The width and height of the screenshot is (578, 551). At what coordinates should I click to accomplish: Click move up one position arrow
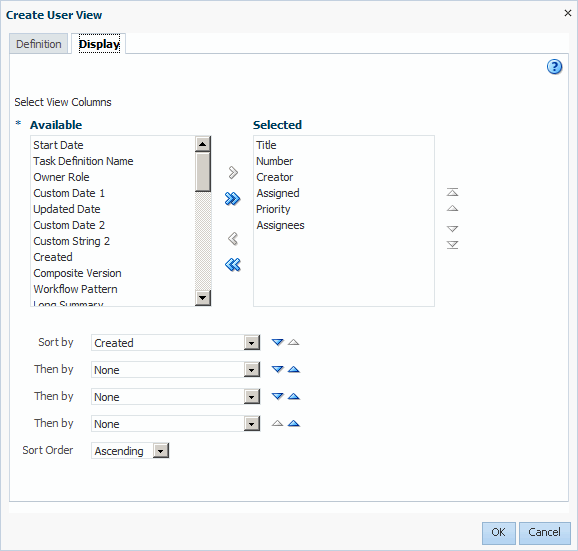pos(452,209)
